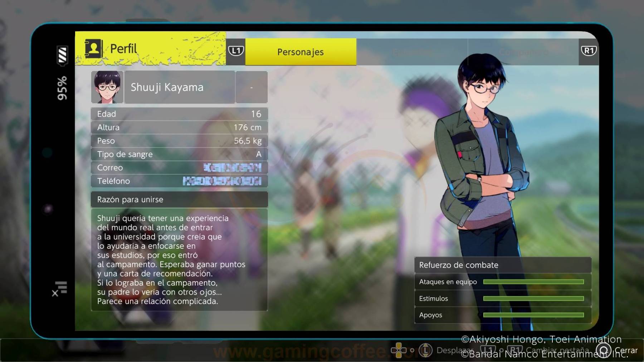The width and height of the screenshot is (644, 362).
Task: Click the Perfil header title
Action: [x=123, y=49]
